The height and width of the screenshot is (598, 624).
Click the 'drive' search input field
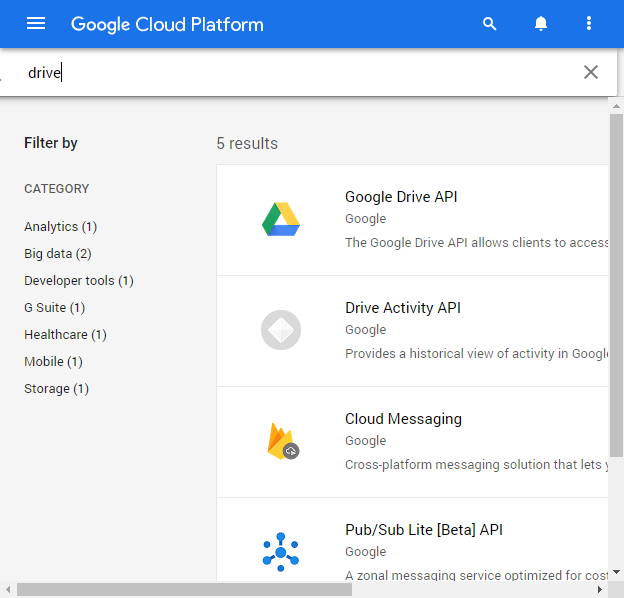(298, 73)
